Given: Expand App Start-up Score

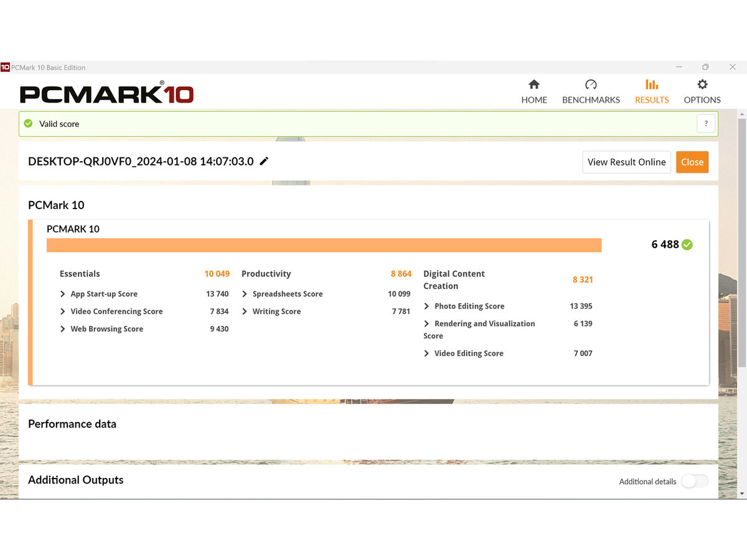Looking at the screenshot, I should (x=62, y=294).
